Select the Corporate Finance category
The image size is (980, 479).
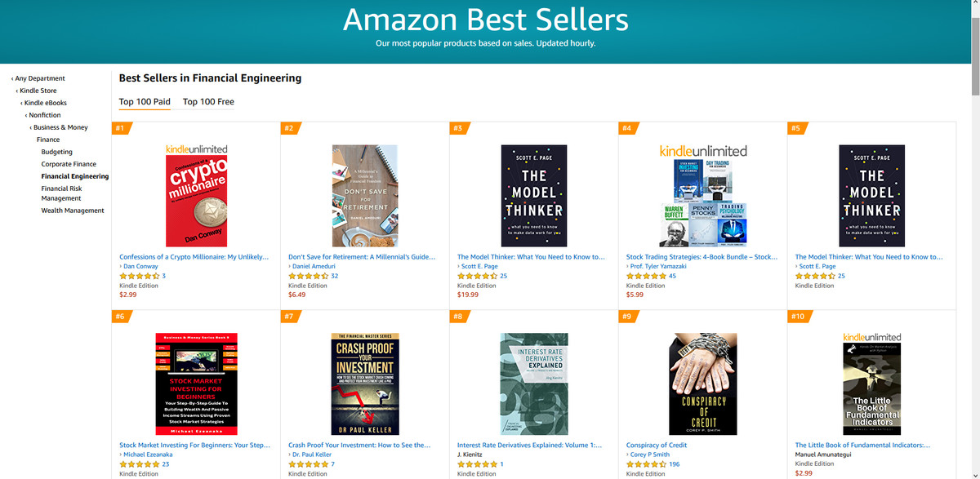69,164
